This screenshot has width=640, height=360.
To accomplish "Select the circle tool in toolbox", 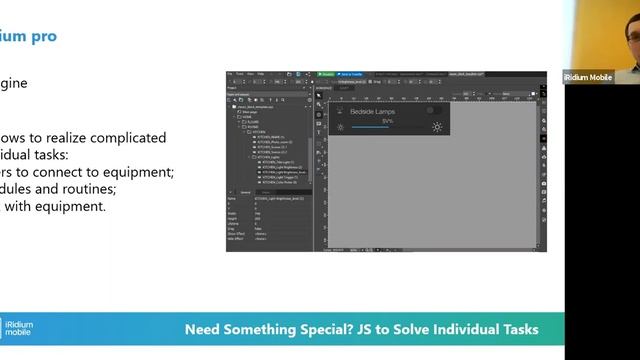I will (x=319, y=115).
